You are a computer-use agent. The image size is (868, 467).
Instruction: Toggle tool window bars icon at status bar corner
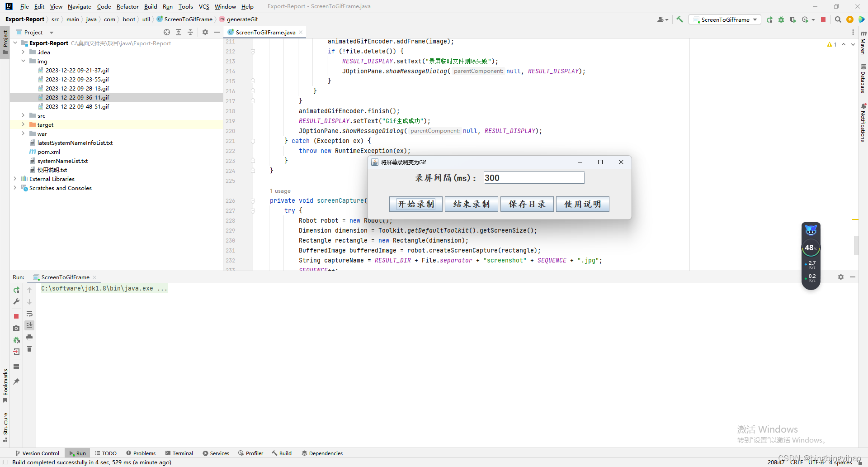tap(5, 462)
